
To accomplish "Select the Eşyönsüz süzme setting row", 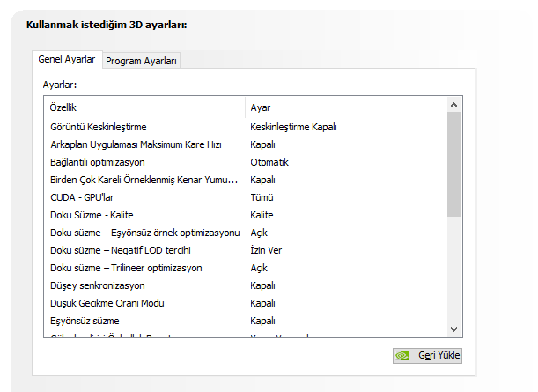I will click(85, 321).
